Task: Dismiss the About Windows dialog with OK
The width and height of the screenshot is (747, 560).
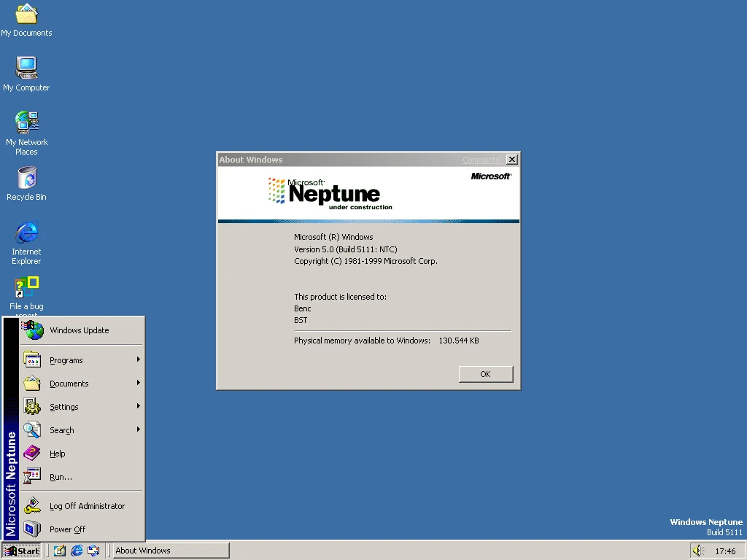Action: [485, 373]
